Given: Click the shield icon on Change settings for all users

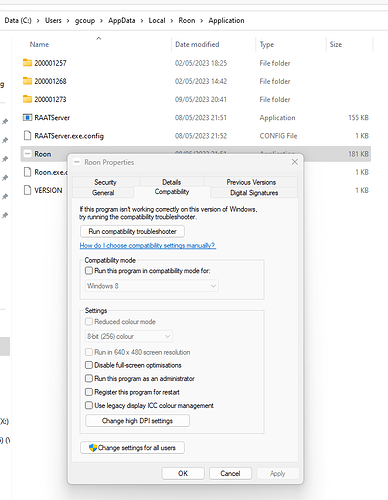Looking at the screenshot, I should [x=93, y=447].
